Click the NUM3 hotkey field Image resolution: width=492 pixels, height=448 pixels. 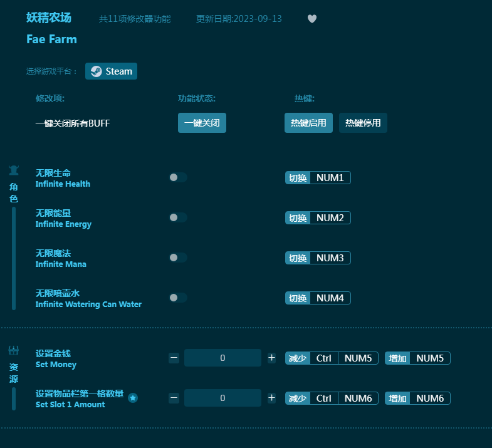point(330,258)
